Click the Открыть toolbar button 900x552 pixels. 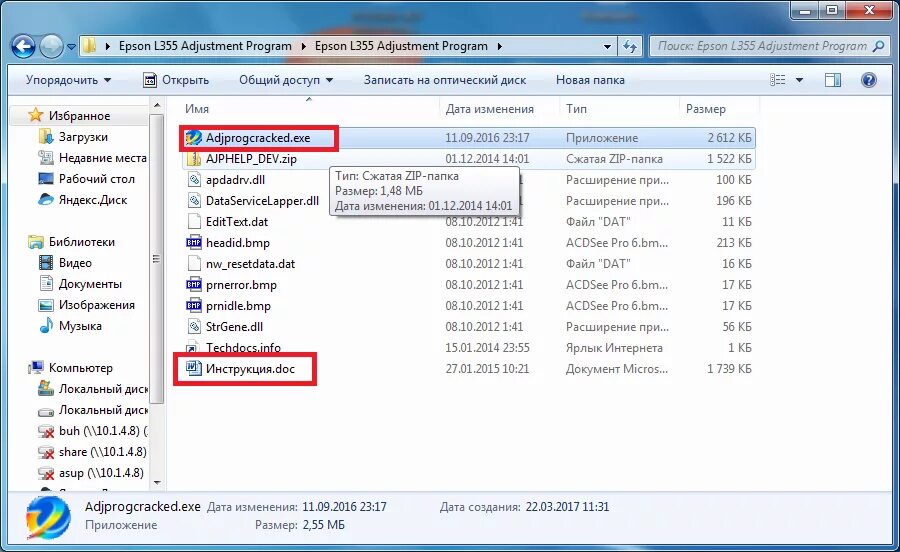pyautogui.click(x=176, y=80)
